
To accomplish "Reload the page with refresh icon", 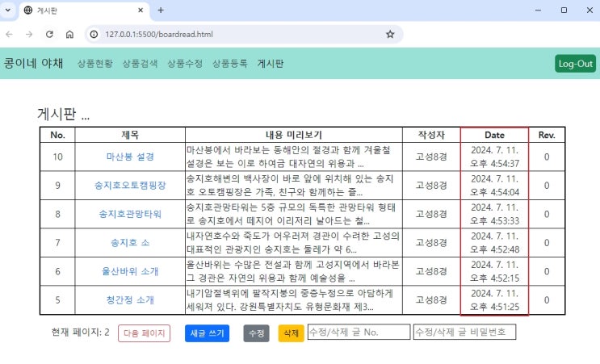I will [x=49, y=35].
